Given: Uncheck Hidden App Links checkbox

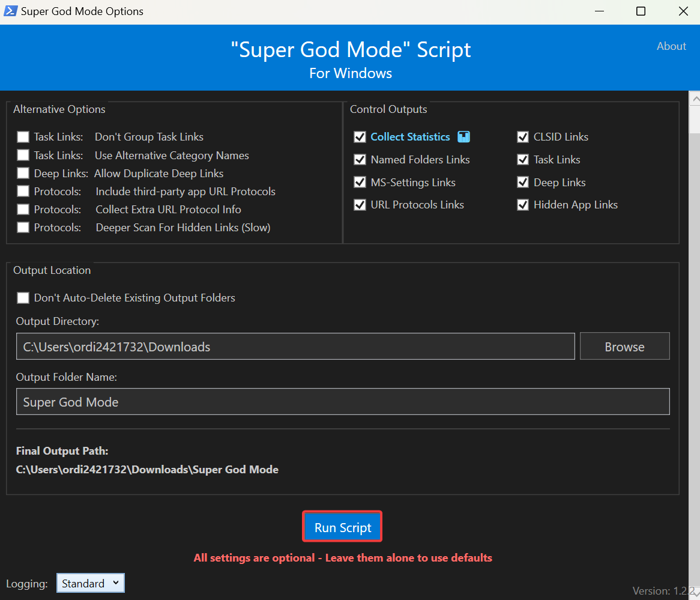Looking at the screenshot, I should tap(523, 205).
